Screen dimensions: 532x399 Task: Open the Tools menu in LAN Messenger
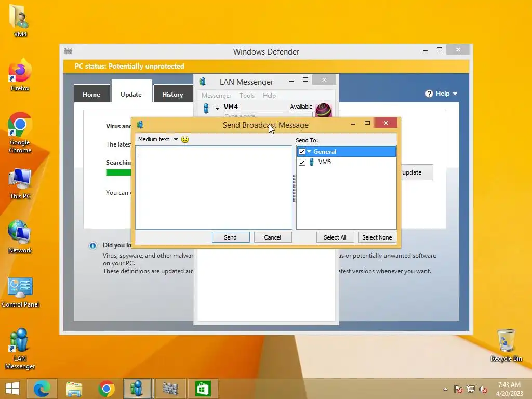pos(247,96)
